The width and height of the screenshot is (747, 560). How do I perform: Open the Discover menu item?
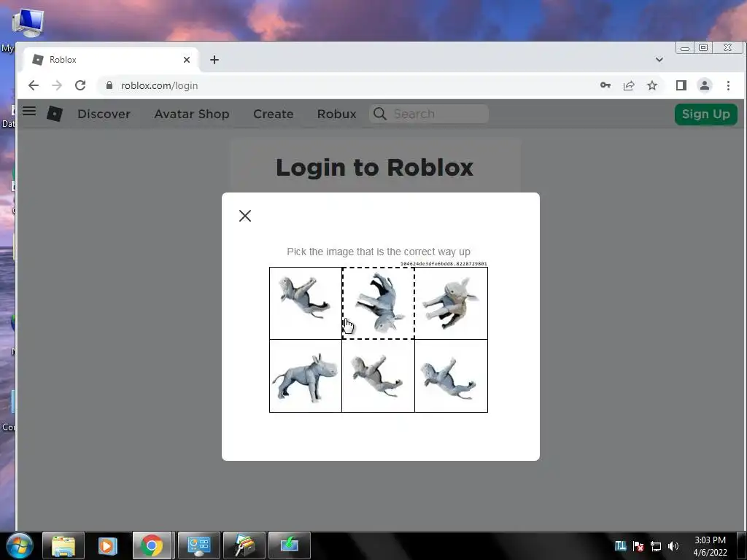point(104,114)
